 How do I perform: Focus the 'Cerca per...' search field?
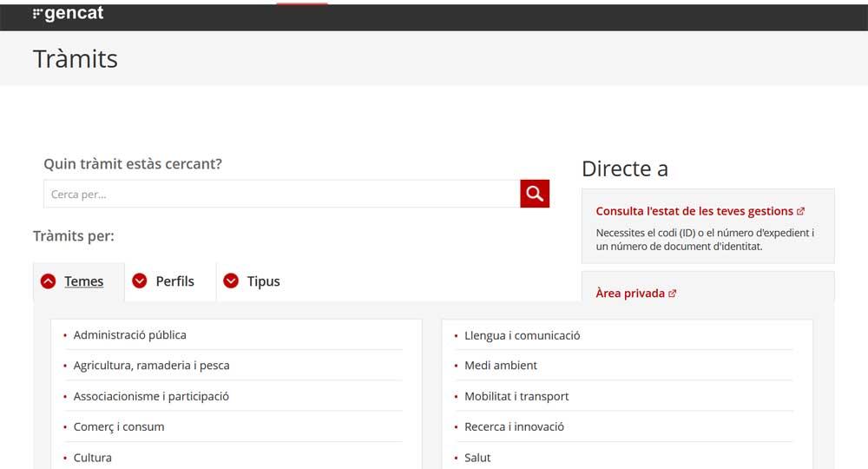[282, 194]
